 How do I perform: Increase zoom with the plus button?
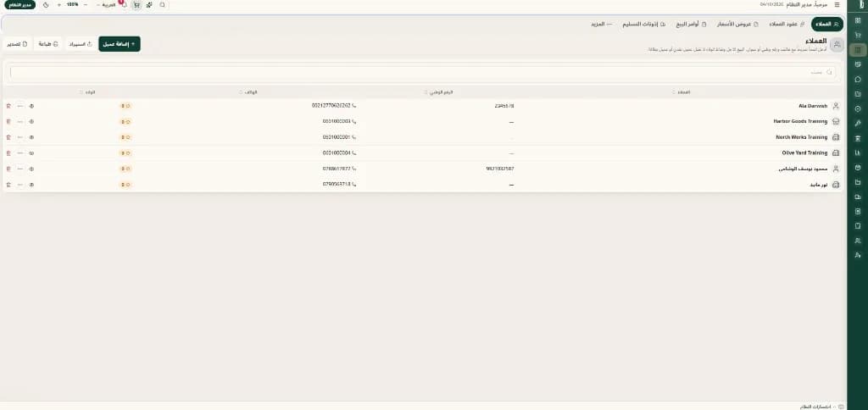click(x=59, y=4)
